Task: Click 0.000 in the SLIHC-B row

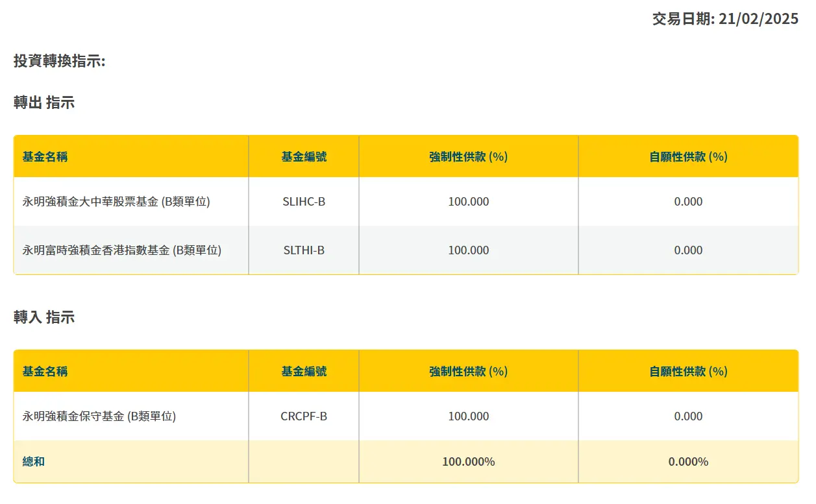Action: (688, 202)
